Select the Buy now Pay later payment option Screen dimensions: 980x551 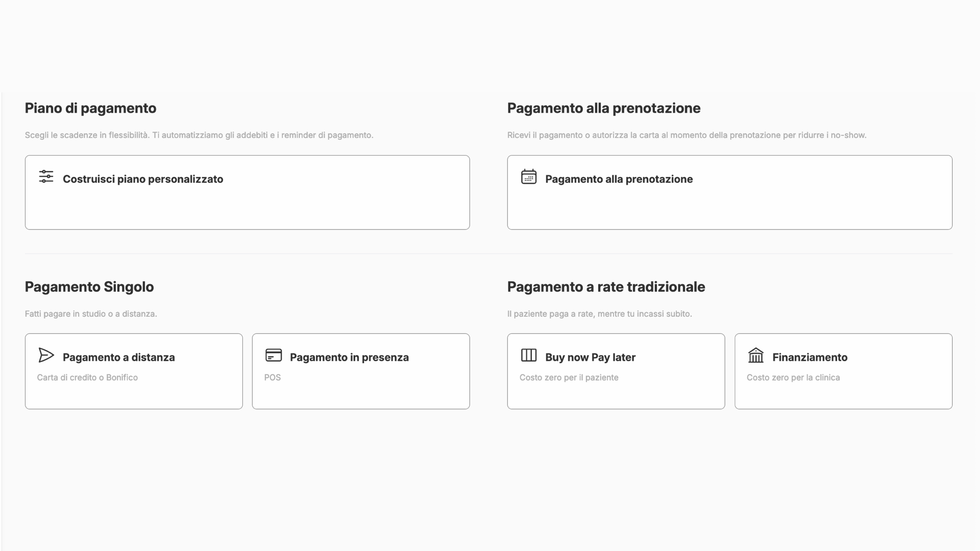click(616, 371)
